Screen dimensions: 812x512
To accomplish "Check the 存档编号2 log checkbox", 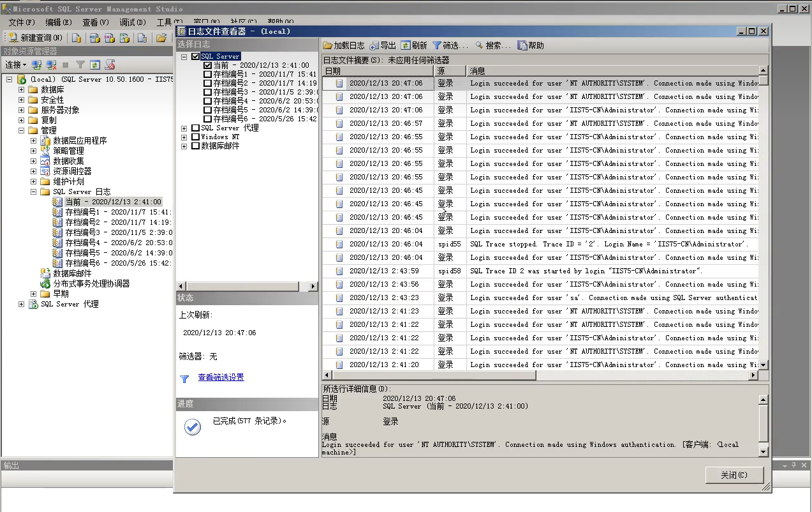I will click(207, 83).
